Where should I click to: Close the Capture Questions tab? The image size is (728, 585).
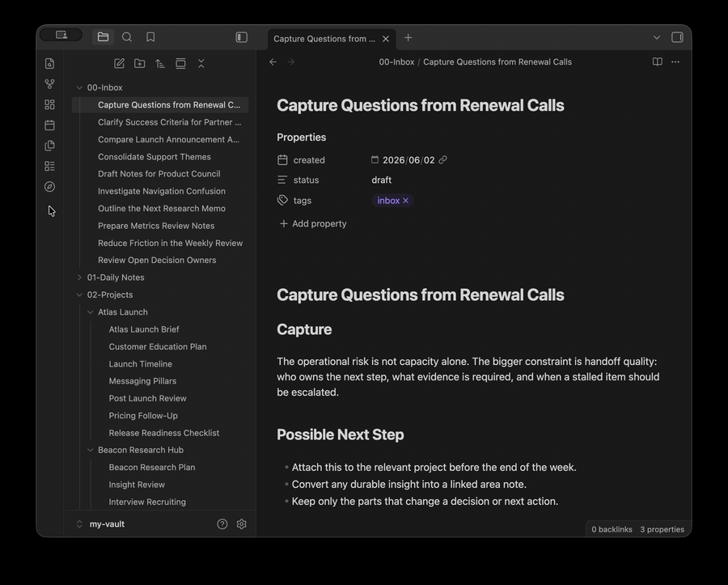(386, 39)
